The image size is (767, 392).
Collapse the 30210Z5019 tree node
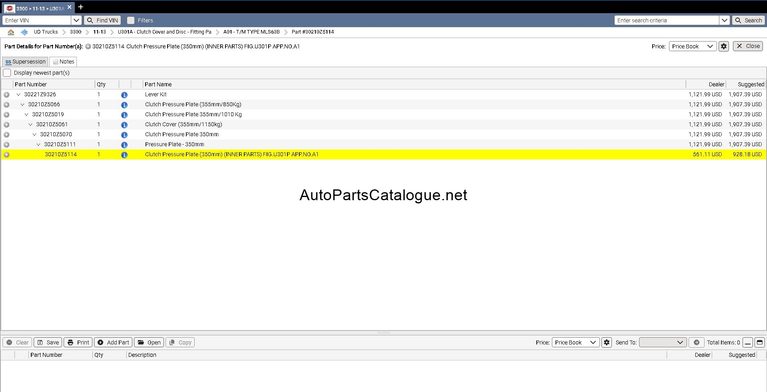point(26,115)
